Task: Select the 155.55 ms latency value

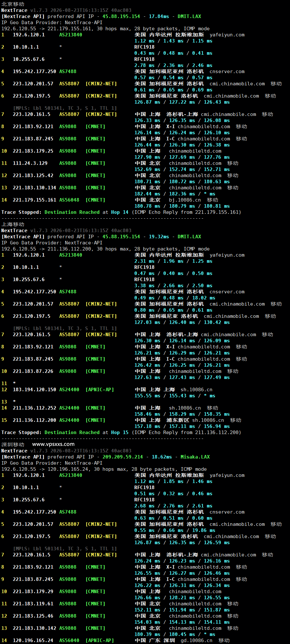Action: (147, 396)
